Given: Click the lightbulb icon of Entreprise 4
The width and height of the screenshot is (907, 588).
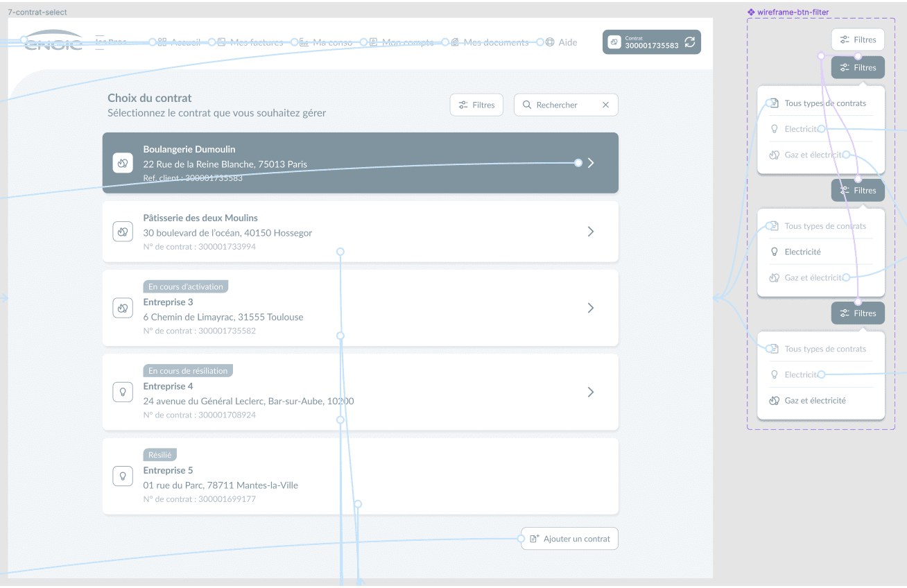Looking at the screenshot, I should (123, 392).
